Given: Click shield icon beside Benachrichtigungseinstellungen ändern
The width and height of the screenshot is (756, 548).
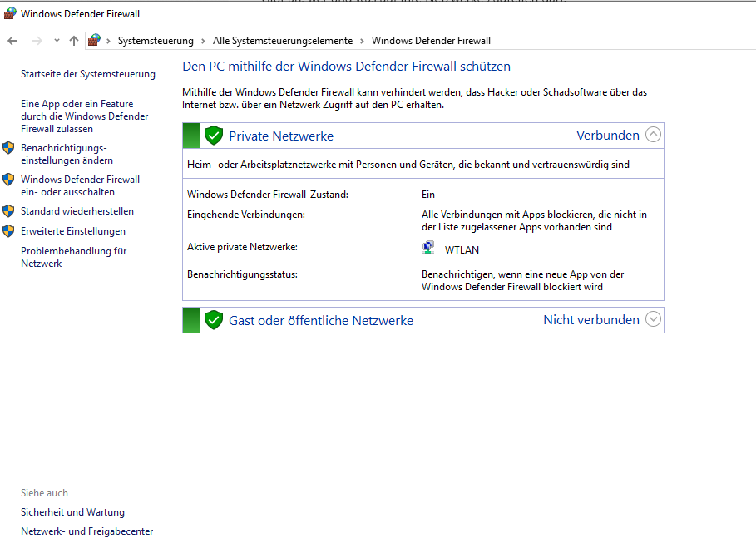Looking at the screenshot, I should [x=8, y=148].
